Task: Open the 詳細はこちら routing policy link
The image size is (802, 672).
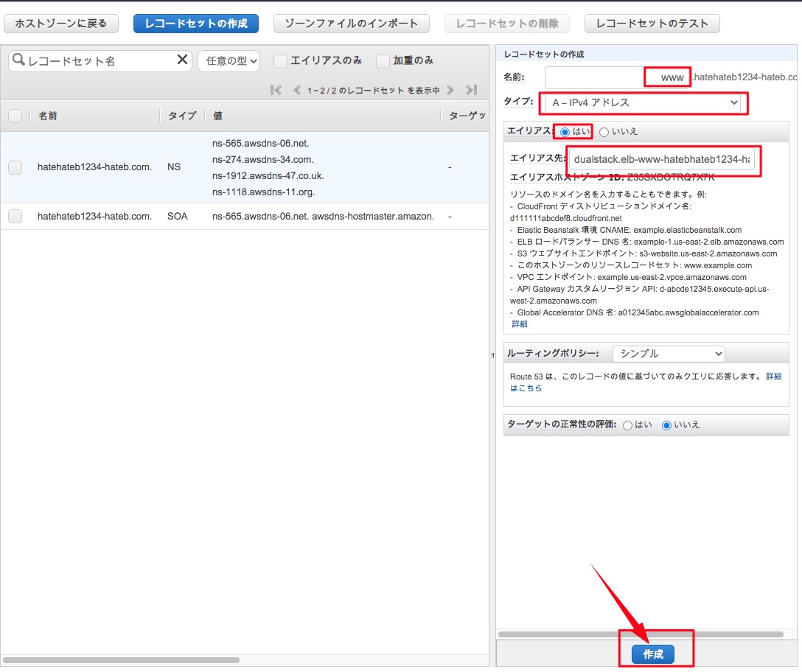Action: pos(773,377)
